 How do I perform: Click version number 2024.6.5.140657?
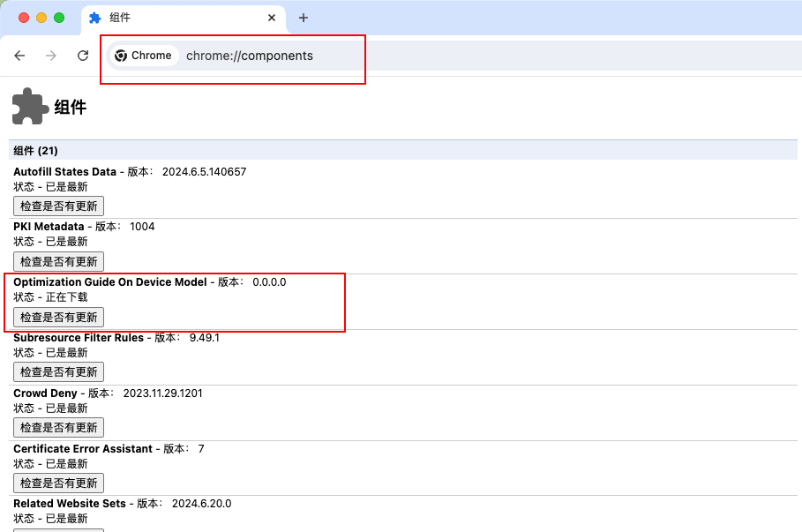204,172
